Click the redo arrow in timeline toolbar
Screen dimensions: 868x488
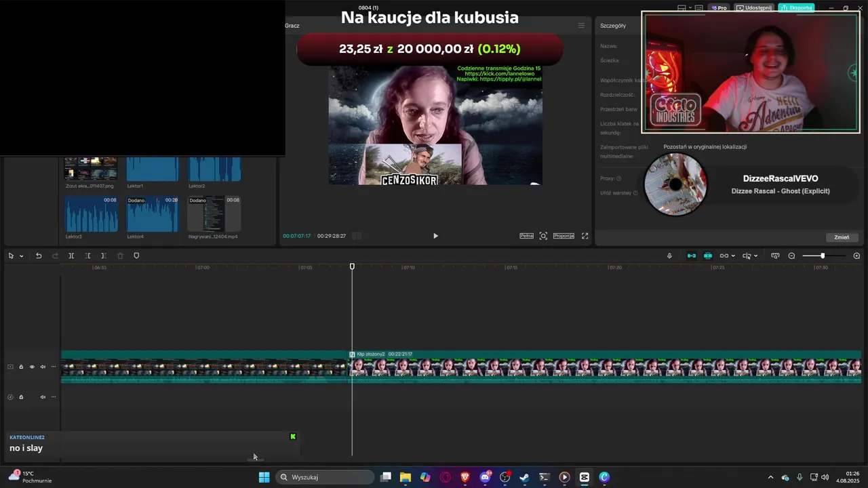click(x=55, y=256)
